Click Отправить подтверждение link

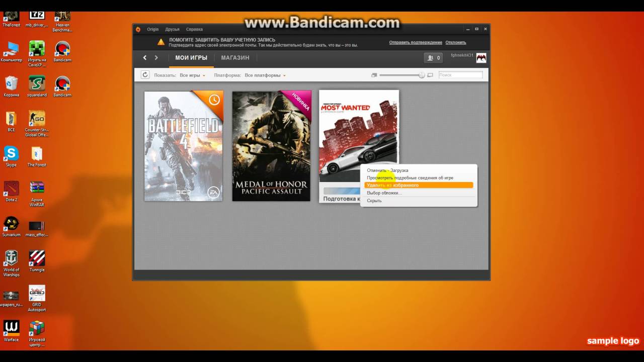pos(416,42)
